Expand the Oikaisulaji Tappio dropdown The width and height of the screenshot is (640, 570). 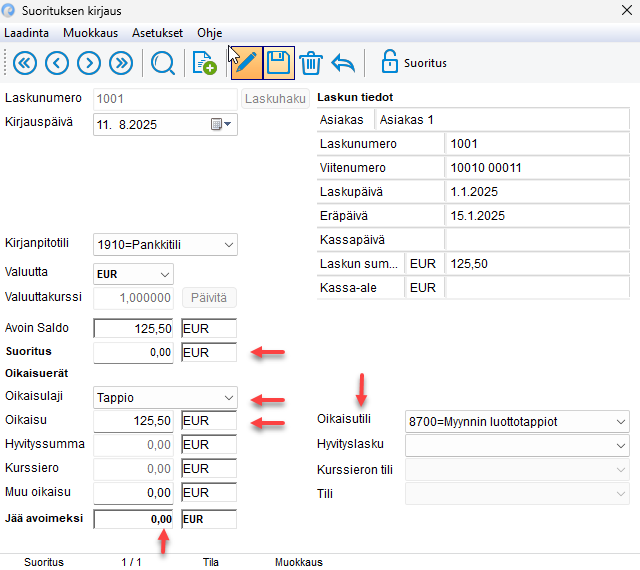click(x=229, y=398)
